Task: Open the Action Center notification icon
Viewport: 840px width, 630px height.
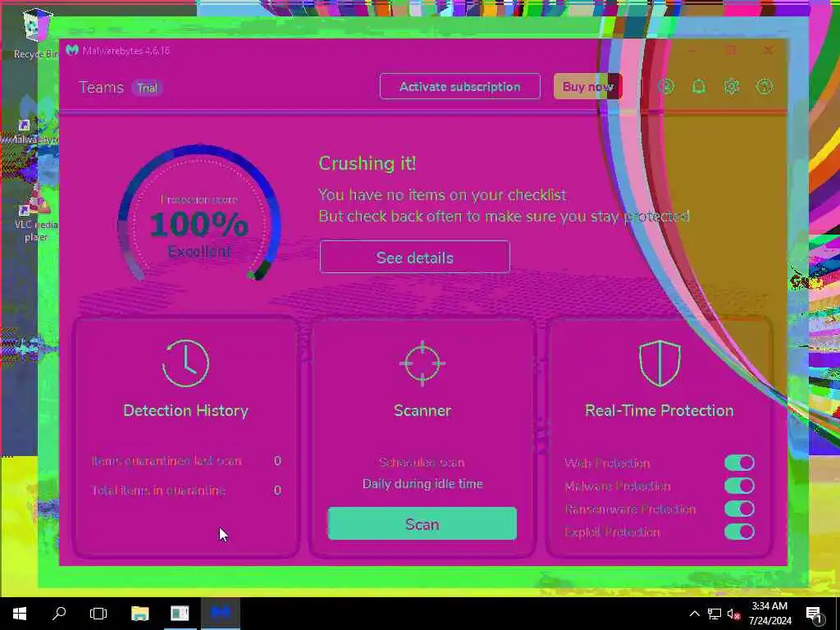Action: tap(815, 614)
